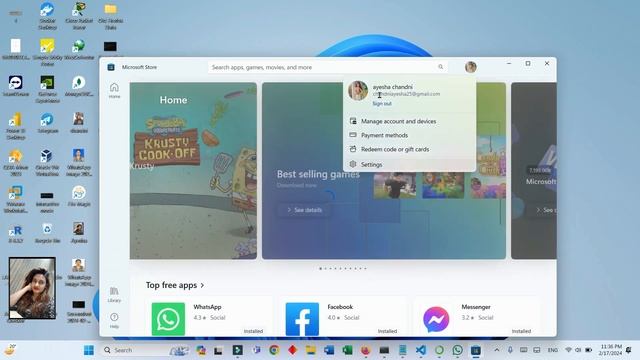This screenshot has height=360, width=640.
Task: Open Visual Studio Code from taskbar
Action: point(421,350)
